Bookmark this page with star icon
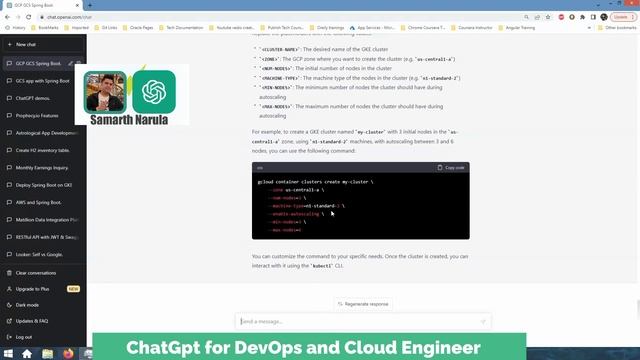Screen dimensions: 640x360 click(x=548, y=17)
